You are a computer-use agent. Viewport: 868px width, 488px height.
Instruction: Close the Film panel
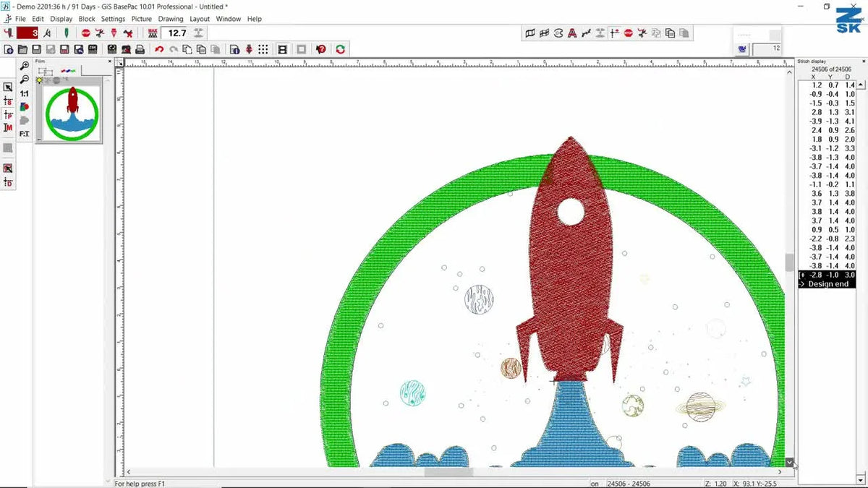click(x=110, y=61)
